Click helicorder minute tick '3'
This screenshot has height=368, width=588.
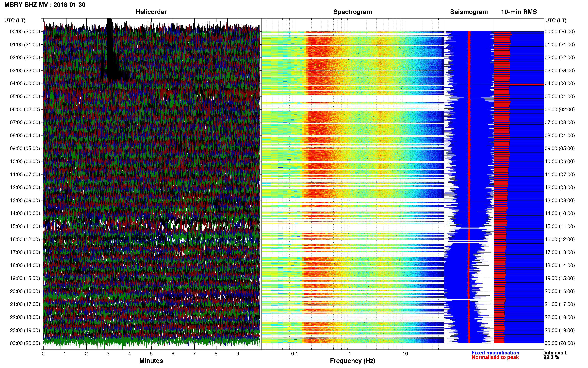108,354
